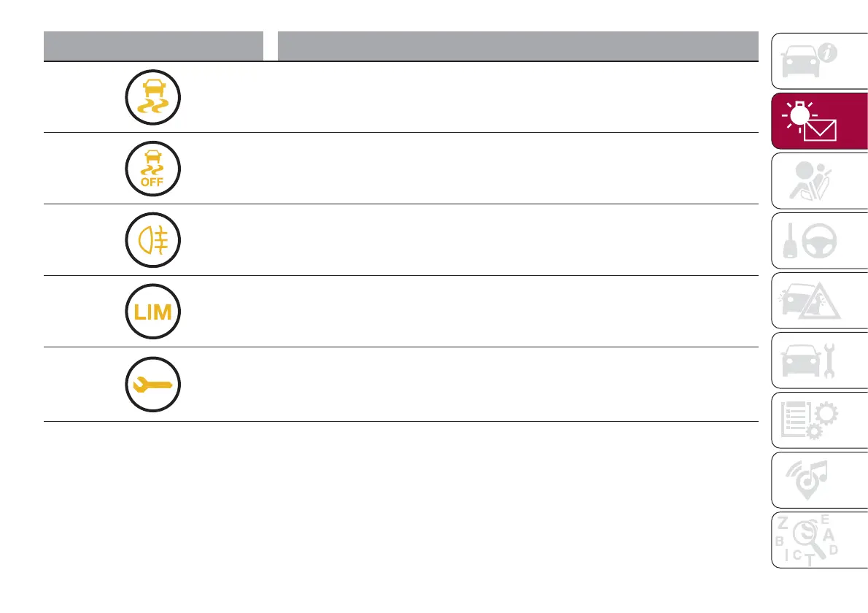
Task: Click the description cell beside the wrench icon
Action: click(516, 385)
